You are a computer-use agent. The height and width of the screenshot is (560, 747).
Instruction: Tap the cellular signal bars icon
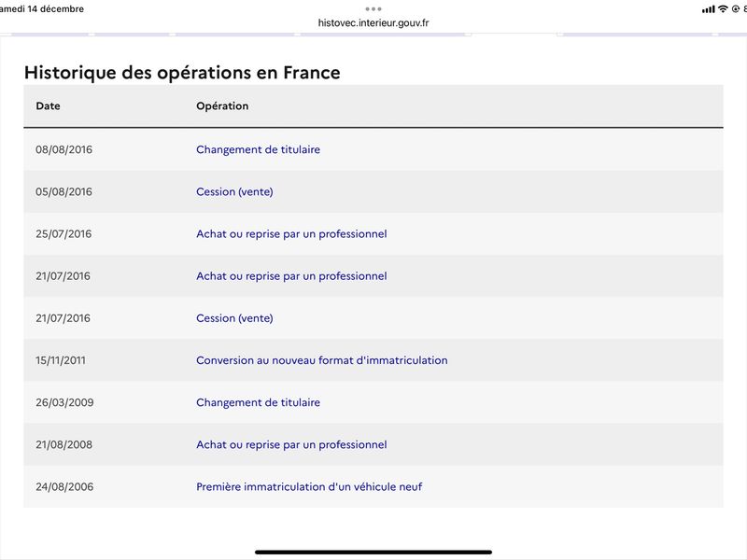708,9
